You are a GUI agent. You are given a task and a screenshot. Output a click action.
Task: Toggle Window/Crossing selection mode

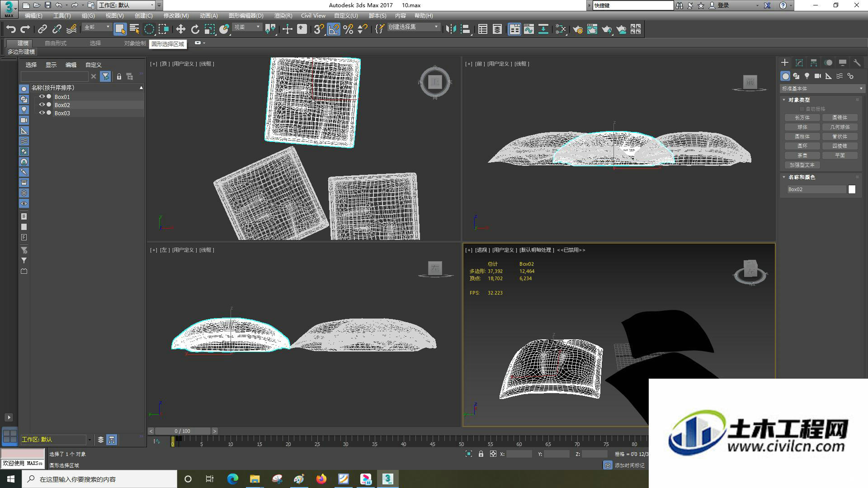163,29
